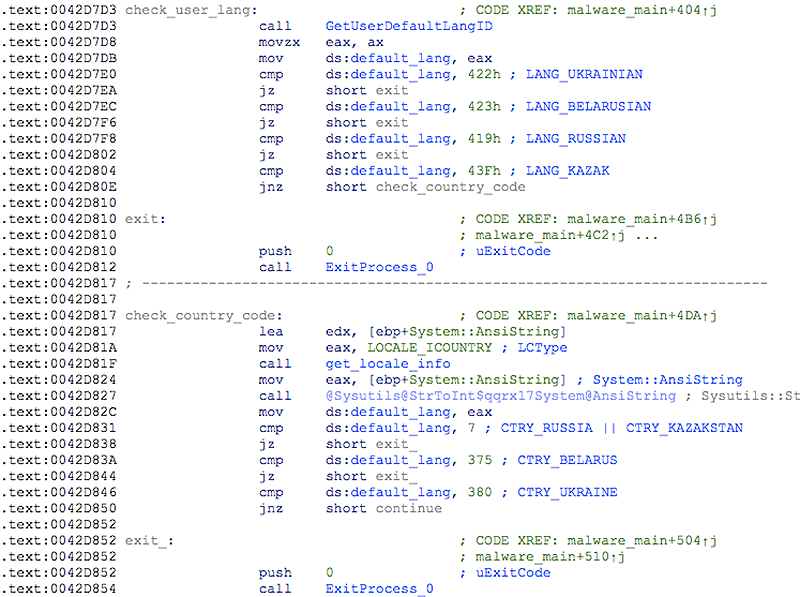Image resolution: width=800 pixels, height=597 pixels.
Task: Select the GetUserDefaultLangID function call
Action: point(409,26)
